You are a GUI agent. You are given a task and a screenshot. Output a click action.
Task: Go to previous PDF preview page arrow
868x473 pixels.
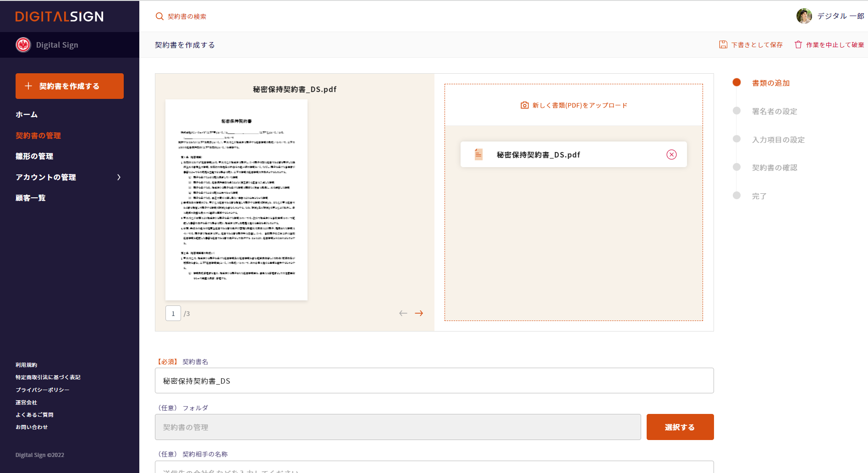[x=403, y=313]
